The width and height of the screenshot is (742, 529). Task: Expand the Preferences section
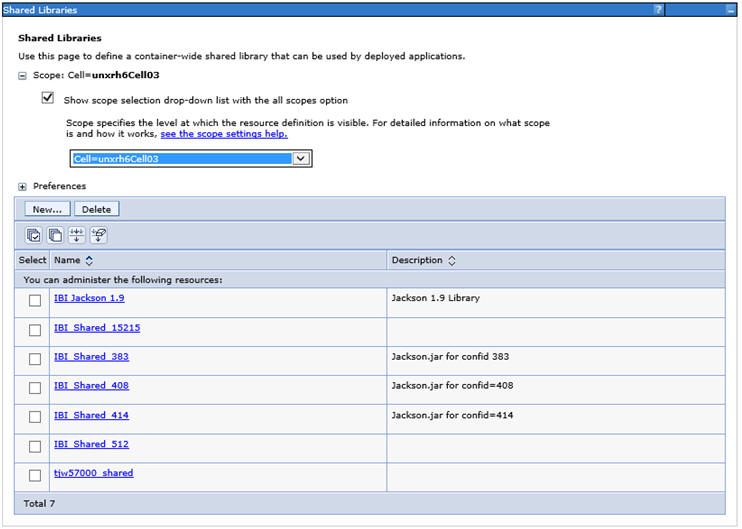23,187
